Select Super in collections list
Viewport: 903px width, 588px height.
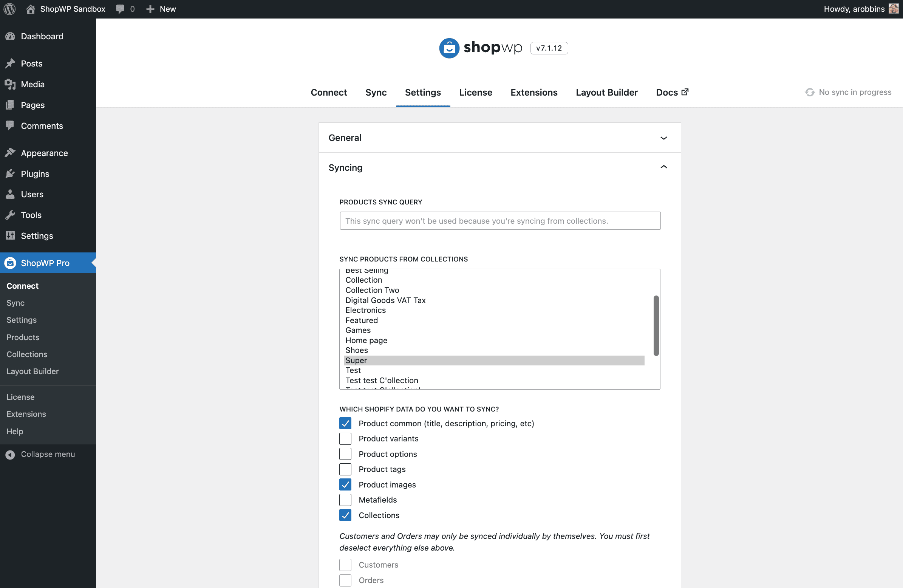[x=494, y=360]
